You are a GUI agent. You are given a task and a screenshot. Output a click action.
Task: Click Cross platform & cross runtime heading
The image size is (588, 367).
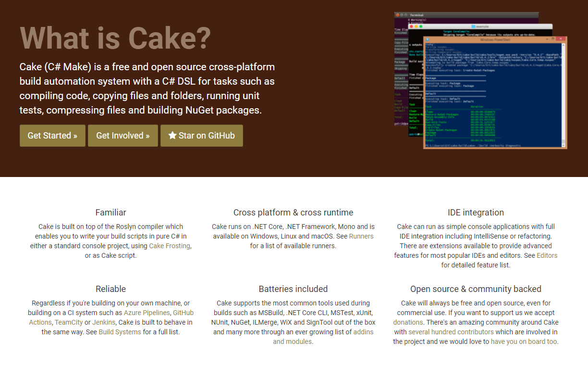(294, 212)
